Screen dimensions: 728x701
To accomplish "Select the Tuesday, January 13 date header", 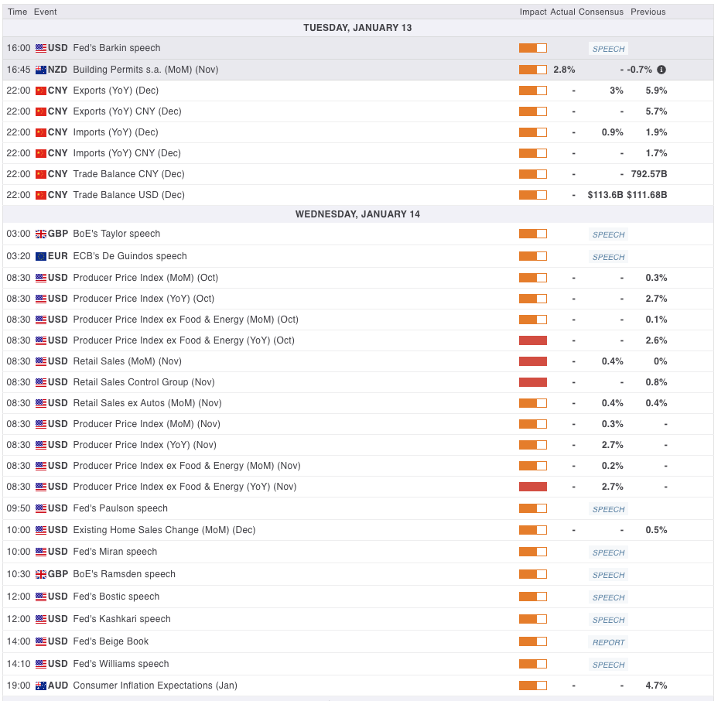I will [x=357, y=28].
